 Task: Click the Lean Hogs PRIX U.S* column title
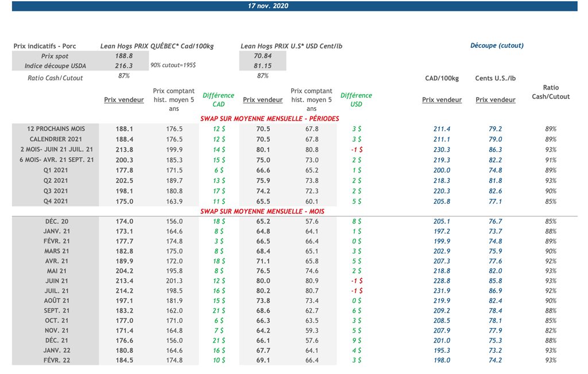pos(292,46)
